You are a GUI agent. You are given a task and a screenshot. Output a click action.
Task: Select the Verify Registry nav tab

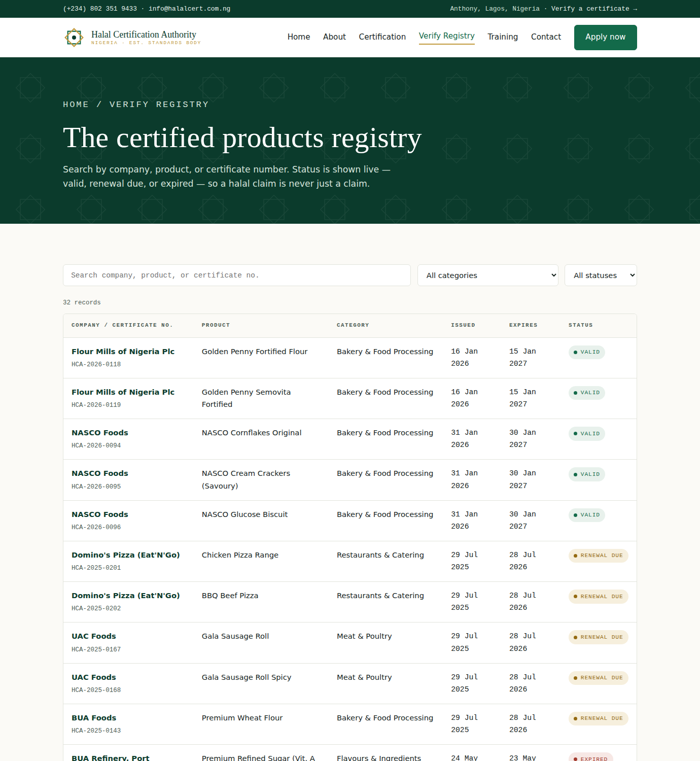coord(447,36)
